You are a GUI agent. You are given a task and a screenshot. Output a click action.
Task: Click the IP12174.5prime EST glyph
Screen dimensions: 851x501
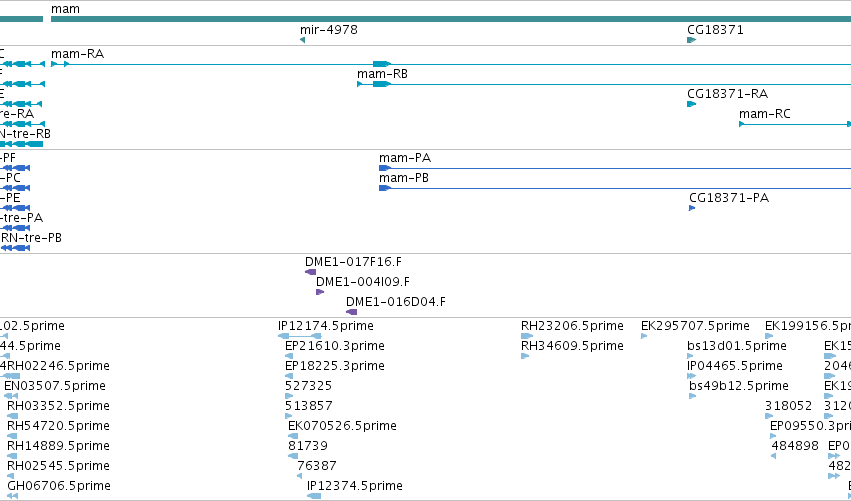click(300, 337)
